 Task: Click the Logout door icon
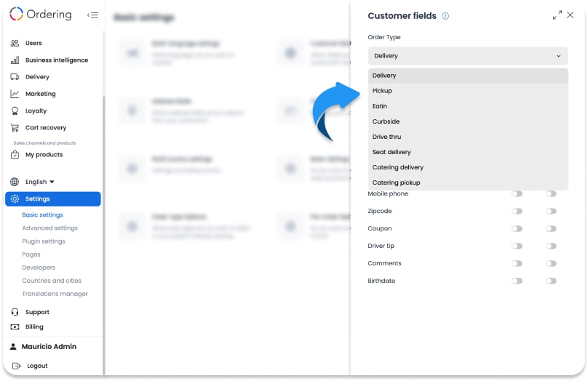[x=16, y=366]
